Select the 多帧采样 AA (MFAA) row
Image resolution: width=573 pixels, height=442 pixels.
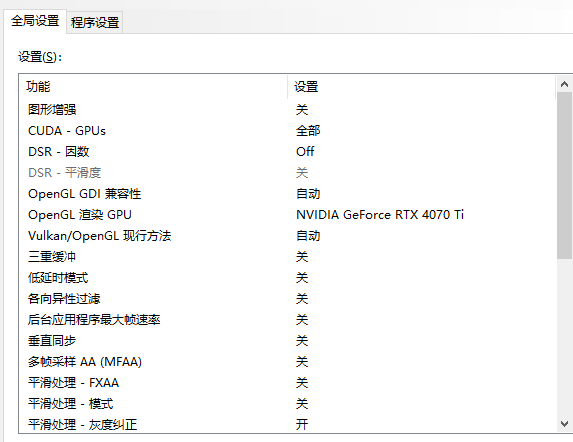[x=288, y=362]
